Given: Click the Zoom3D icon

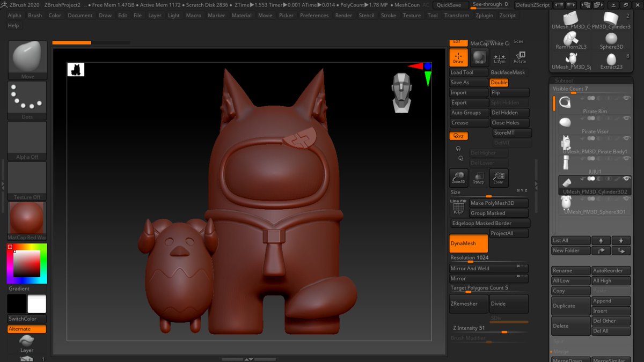Looking at the screenshot, I should tap(458, 178).
